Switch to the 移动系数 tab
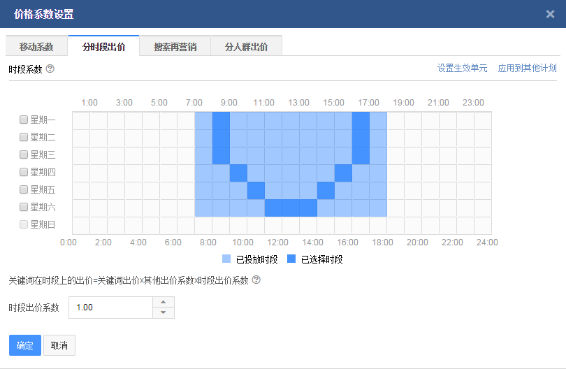The height and width of the screenshot is (369, 566). (36, 46)
